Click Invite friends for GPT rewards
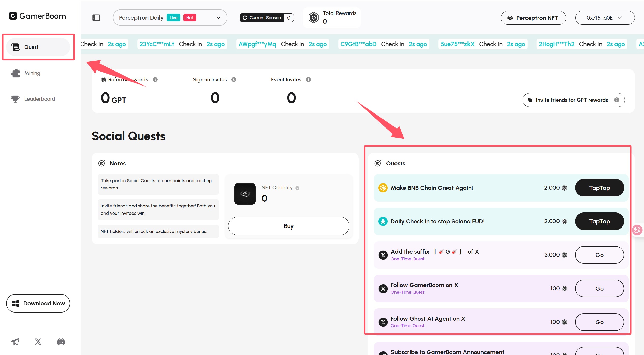The width and height of the screenshot is (644, 355). pyautogui.click(x=574, y=100)
